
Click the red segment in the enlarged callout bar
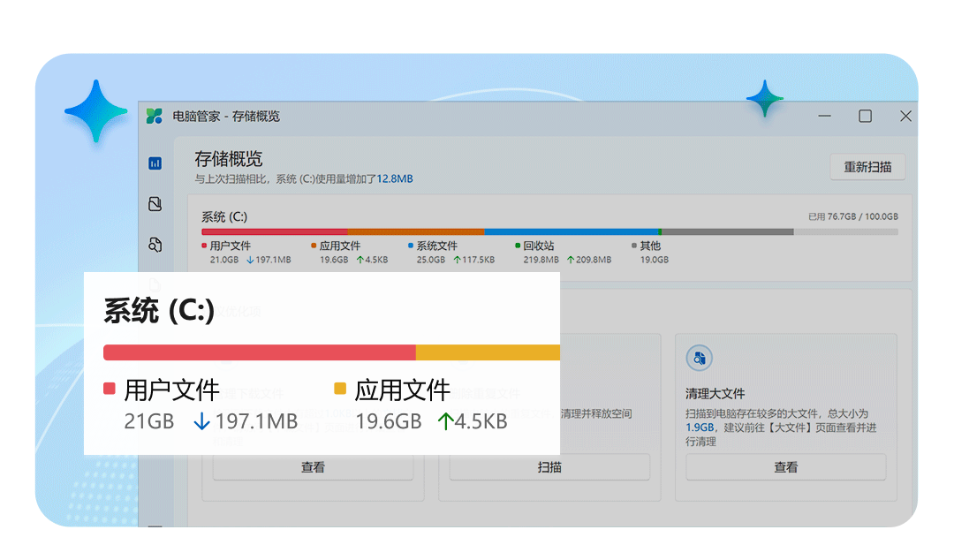(259, 352)
